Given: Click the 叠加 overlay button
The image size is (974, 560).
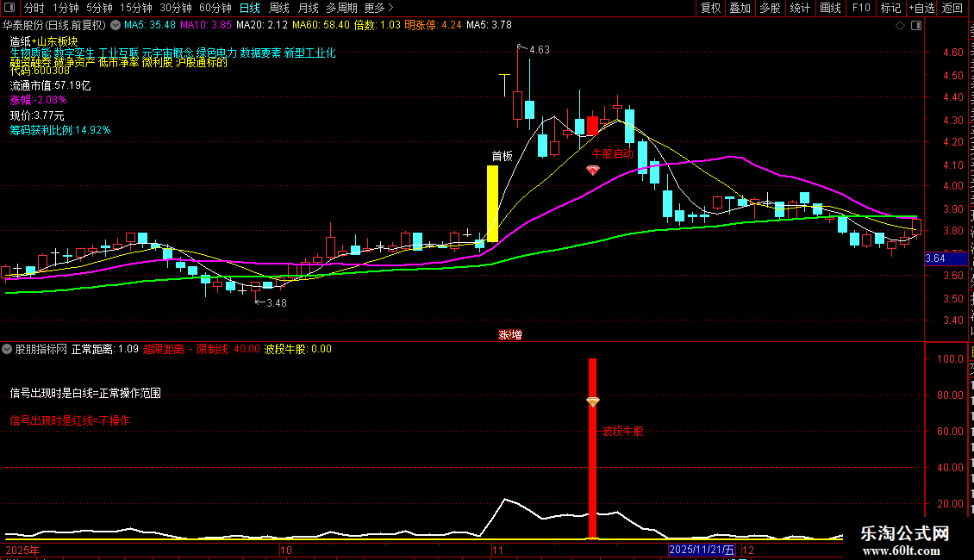Looking at the screenshot, I should click(x=740, y=8).
